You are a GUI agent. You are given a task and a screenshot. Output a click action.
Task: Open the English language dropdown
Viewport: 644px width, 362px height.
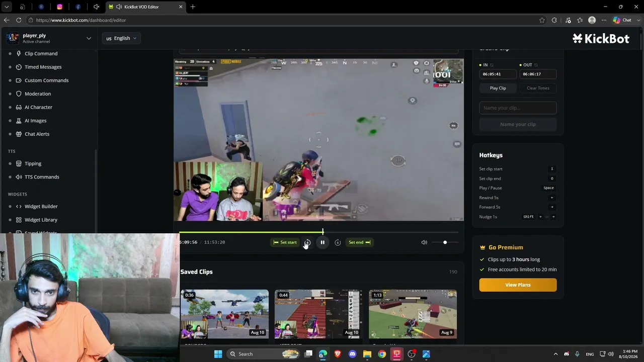[121, 38]
